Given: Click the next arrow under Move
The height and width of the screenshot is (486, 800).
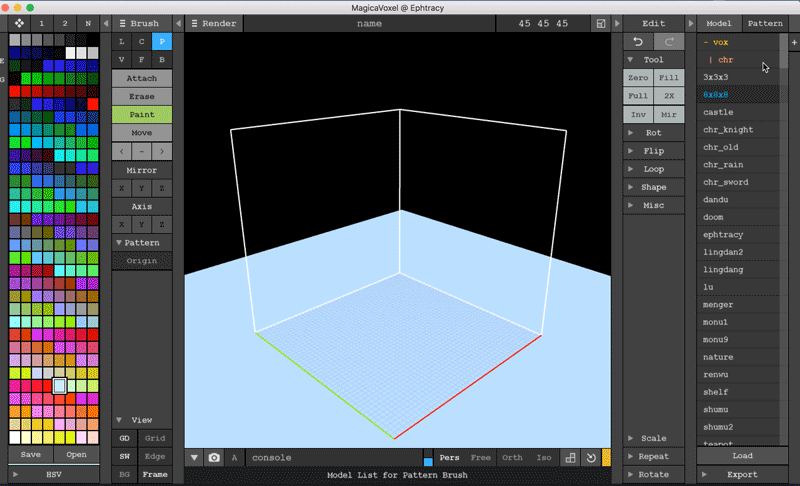Looking at the screenshot, I should [162, 151].
